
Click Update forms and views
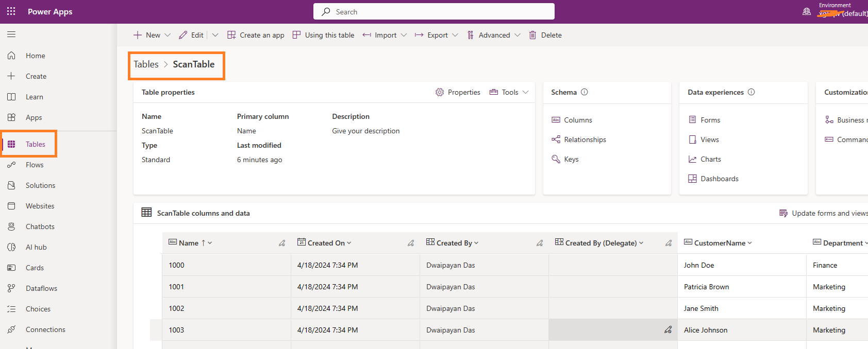tap(823, 213)
